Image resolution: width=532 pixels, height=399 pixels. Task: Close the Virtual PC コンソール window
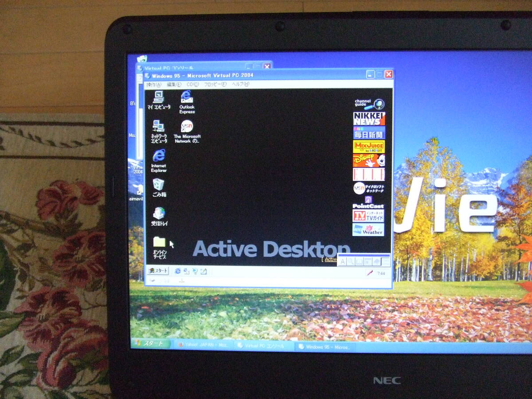[x=266, y=66]
